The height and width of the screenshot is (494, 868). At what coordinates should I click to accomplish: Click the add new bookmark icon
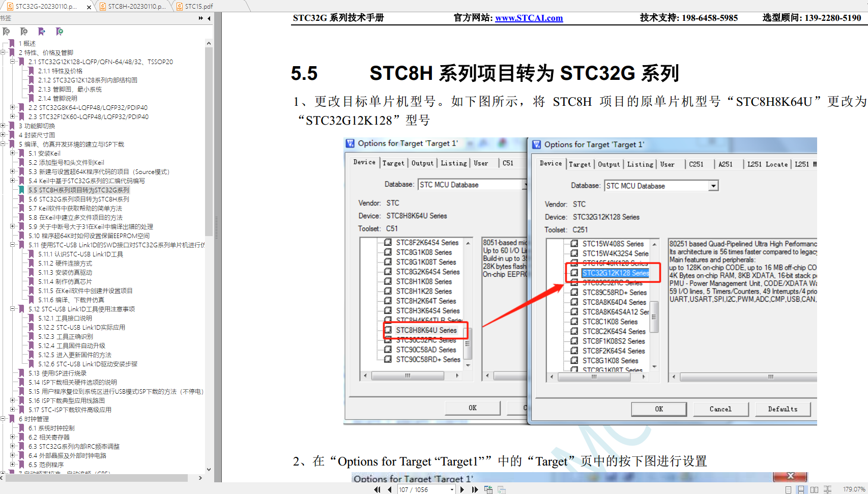(x=24, y=32)
